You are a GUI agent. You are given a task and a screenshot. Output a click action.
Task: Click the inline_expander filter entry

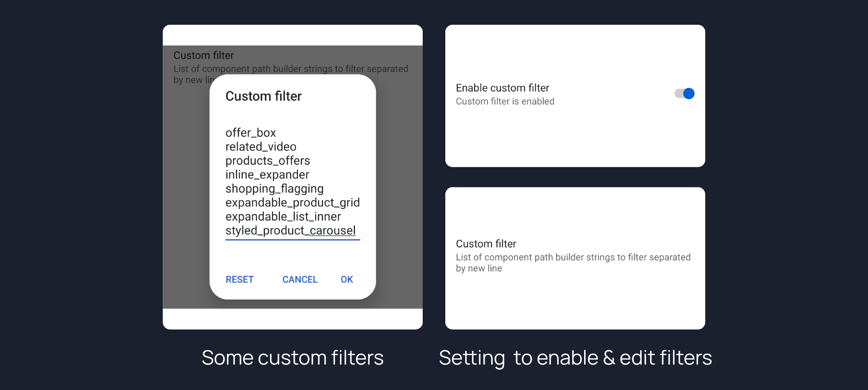(267, 175)
